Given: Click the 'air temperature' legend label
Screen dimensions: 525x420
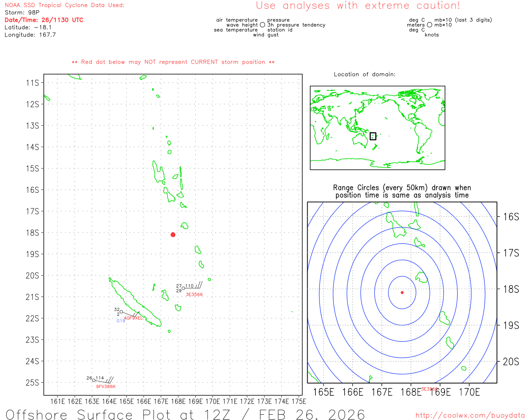Looking at the screenshot, I should click(x=237, y=20).
